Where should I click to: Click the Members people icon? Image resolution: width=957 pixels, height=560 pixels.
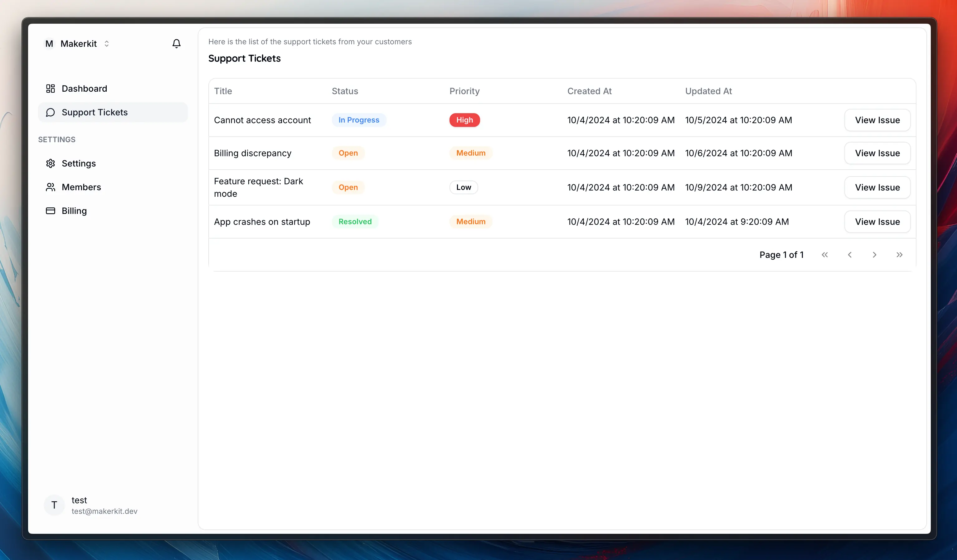[x=51, y=187]
